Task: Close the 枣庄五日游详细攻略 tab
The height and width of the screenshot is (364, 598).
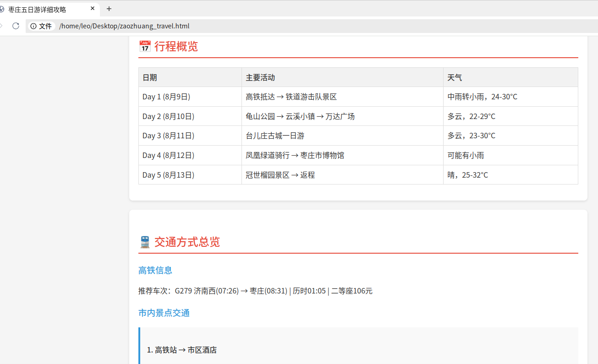Action: click(x=93, y=9)
